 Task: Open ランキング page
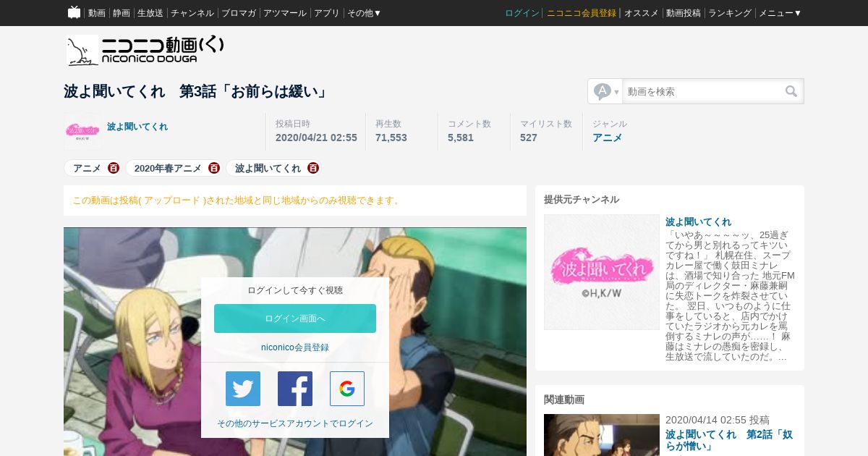730,13
